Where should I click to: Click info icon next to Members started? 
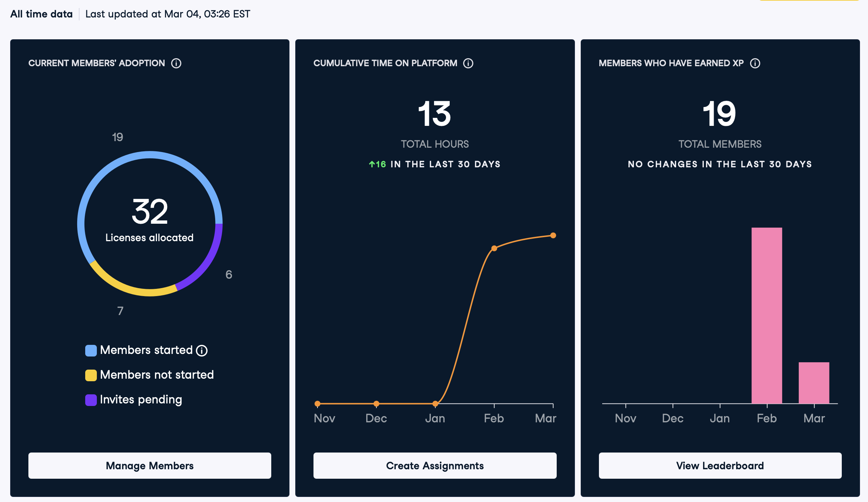(x=202, y=350)
